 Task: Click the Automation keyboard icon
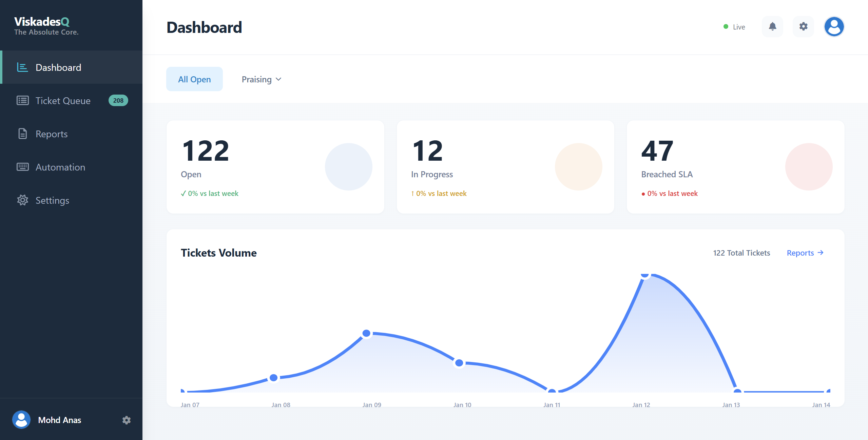(x=22, y=167)
